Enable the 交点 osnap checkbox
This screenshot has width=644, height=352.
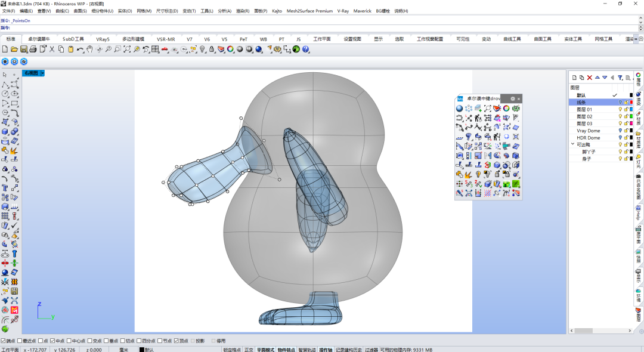[89, 341]
